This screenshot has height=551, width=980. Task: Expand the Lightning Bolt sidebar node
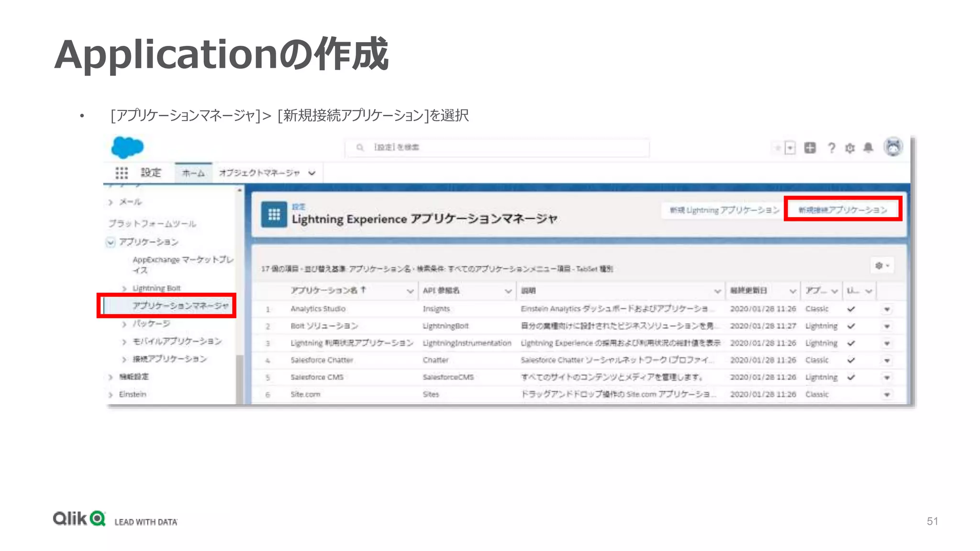[x=124, y=288]
